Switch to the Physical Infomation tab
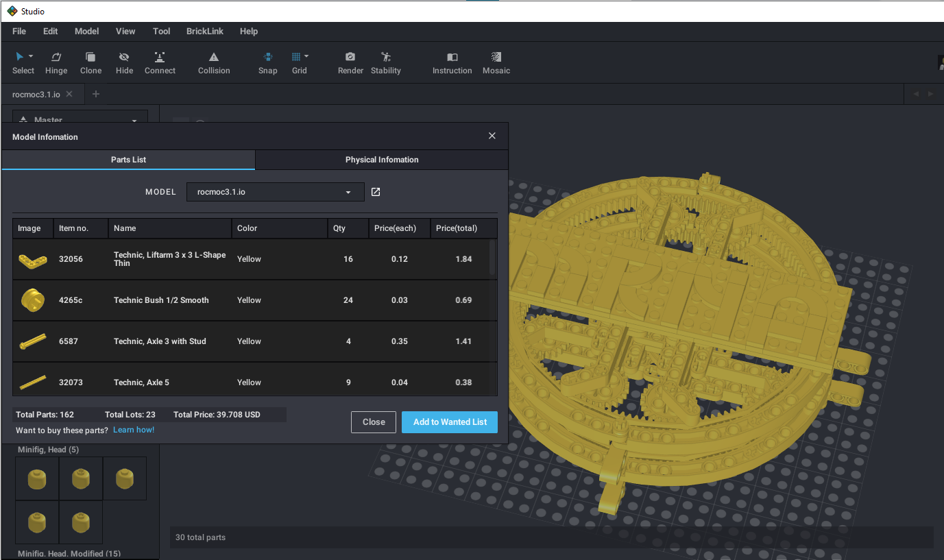Image resolution: width=944 pixels, height=560 pixels. coord(382,160)
